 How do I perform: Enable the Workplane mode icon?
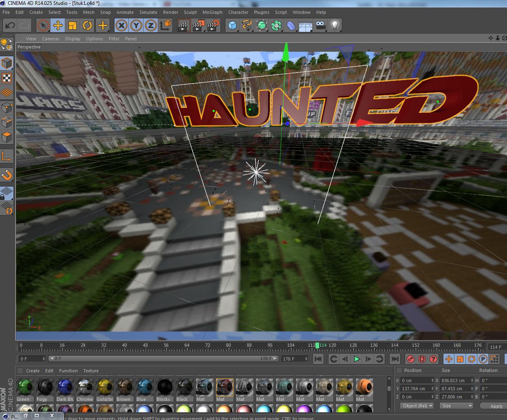coord(7,92)
